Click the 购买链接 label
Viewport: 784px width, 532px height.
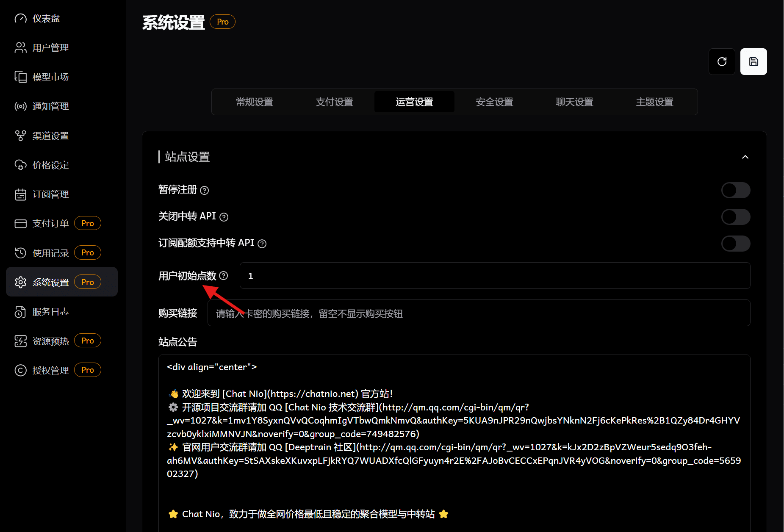click(177, 313)
